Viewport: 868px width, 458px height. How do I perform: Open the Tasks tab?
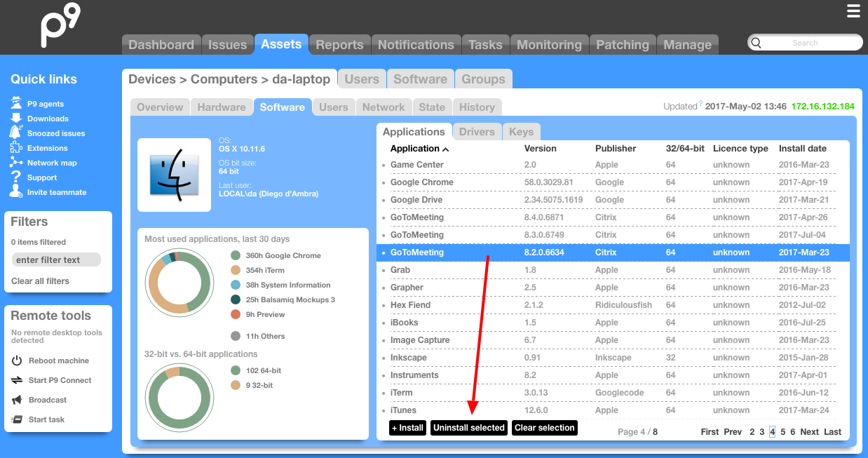point(485,45)
